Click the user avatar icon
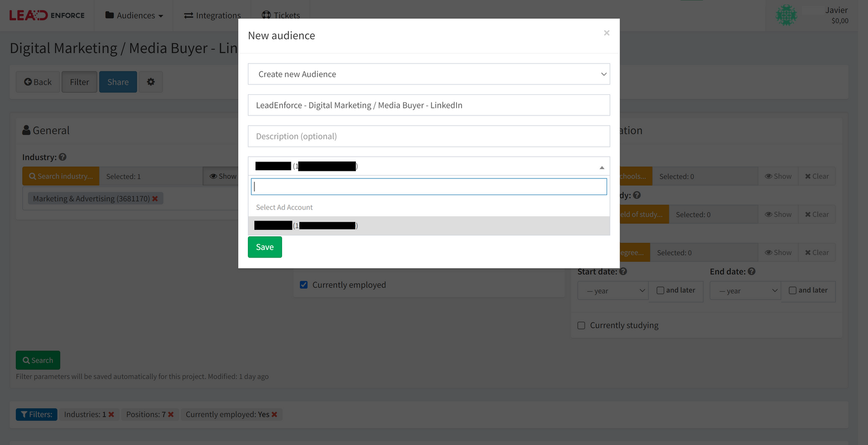868x445 pixels. coord(786,15)
